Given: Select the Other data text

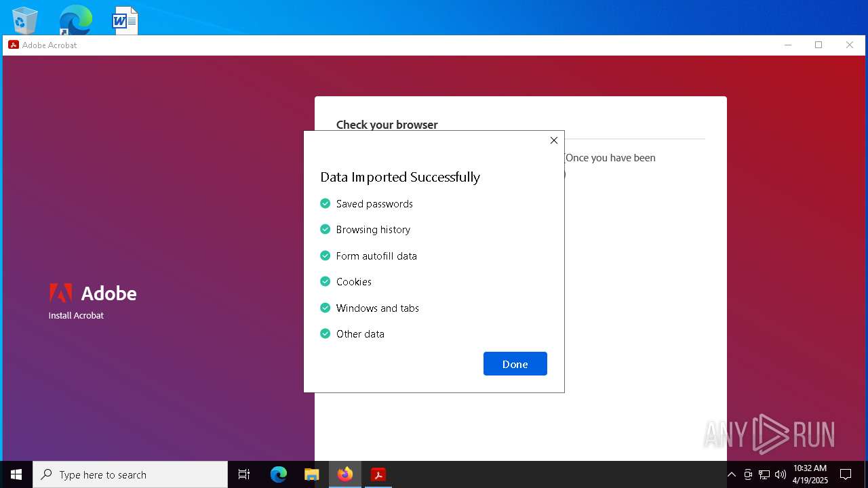Looking at the screenshot, I should click(360, 333).
